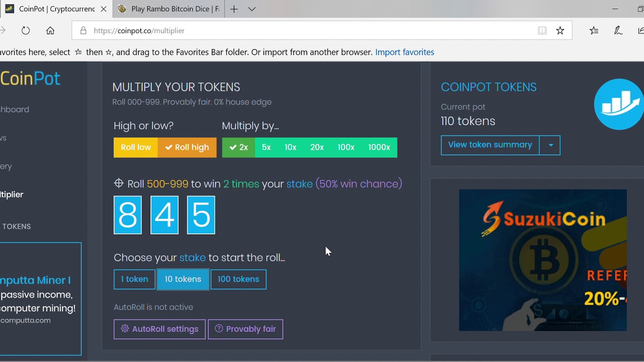Click the '110 tokens' pot value
This screenshot has height=362, width=644.
tap(468, 121)
